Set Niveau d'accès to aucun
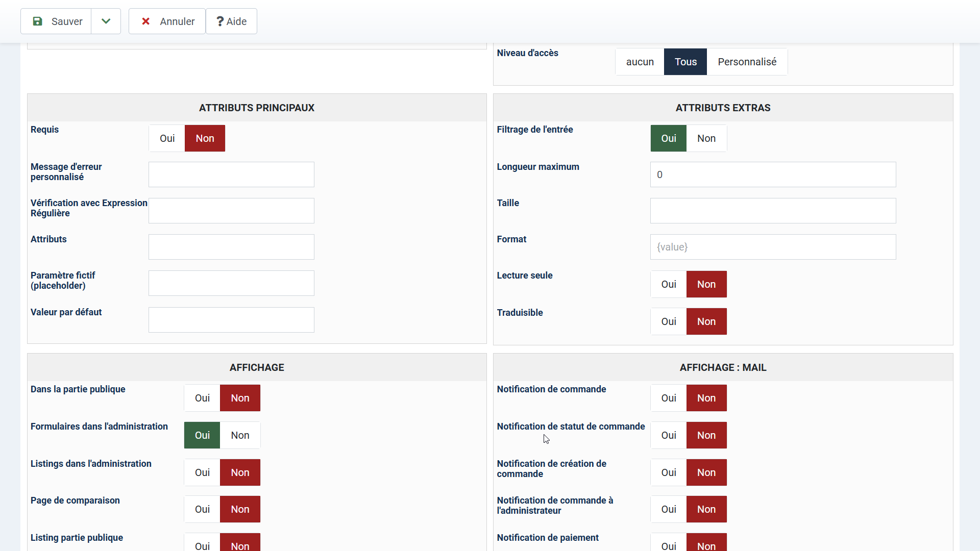 point(640,62)
